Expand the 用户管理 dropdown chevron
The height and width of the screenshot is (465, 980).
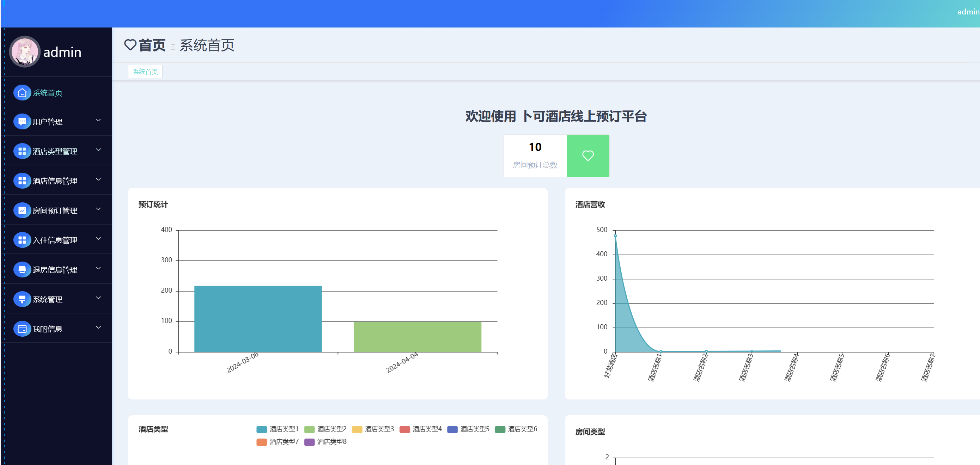point(98,120)
